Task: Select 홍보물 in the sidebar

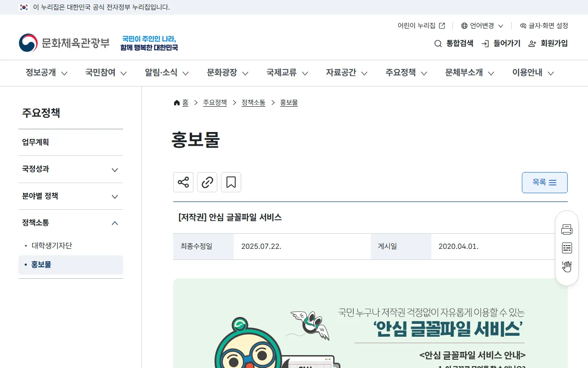Action: click(71, 265)
